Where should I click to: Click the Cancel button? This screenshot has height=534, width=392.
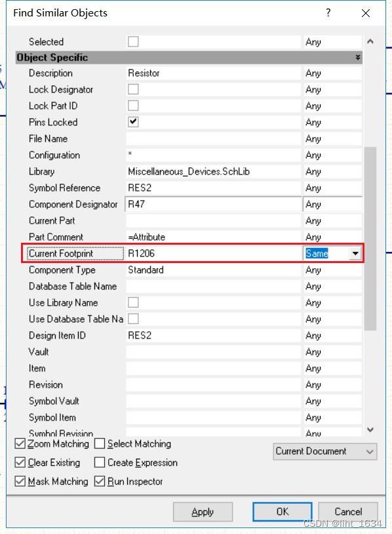click(x=348, y=512)
